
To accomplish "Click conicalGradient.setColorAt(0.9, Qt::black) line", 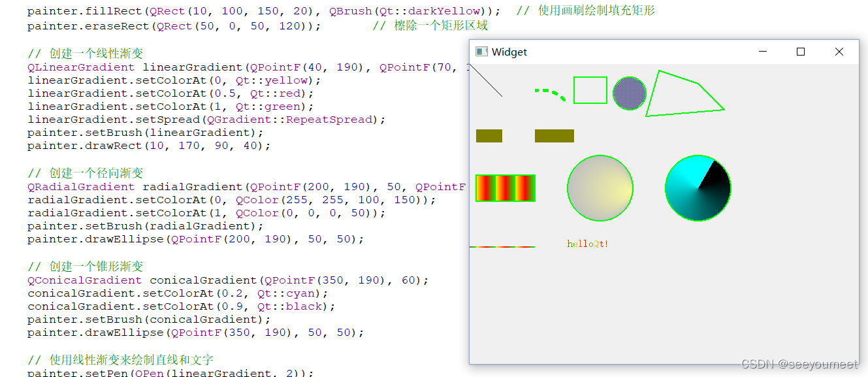I will 182,306.
